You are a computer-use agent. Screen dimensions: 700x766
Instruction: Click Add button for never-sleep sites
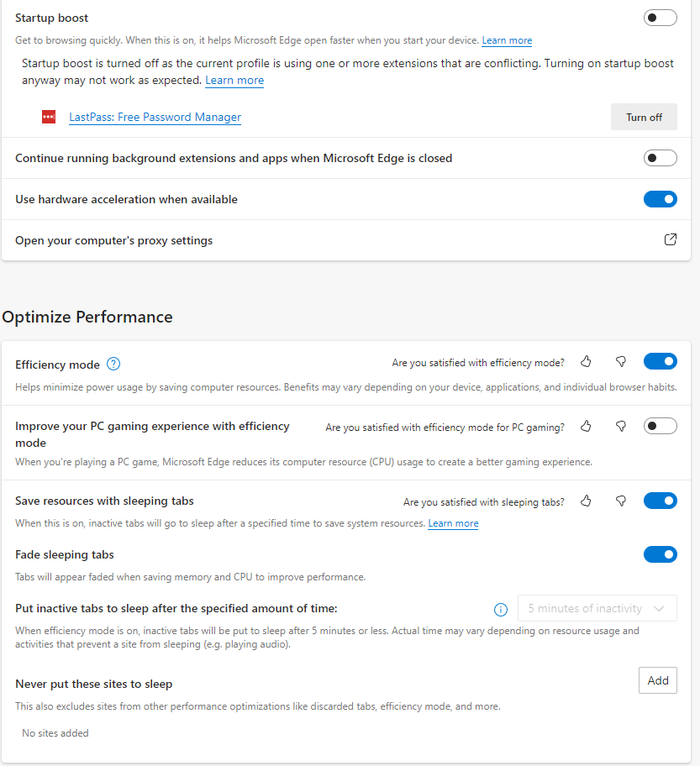tap(658, 680)
